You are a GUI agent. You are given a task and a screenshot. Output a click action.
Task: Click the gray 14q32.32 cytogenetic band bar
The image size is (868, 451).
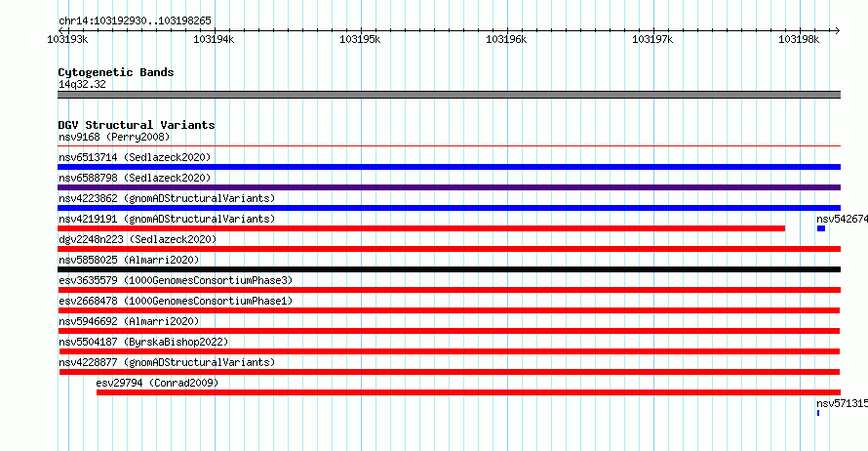click(x=449, y=95)
